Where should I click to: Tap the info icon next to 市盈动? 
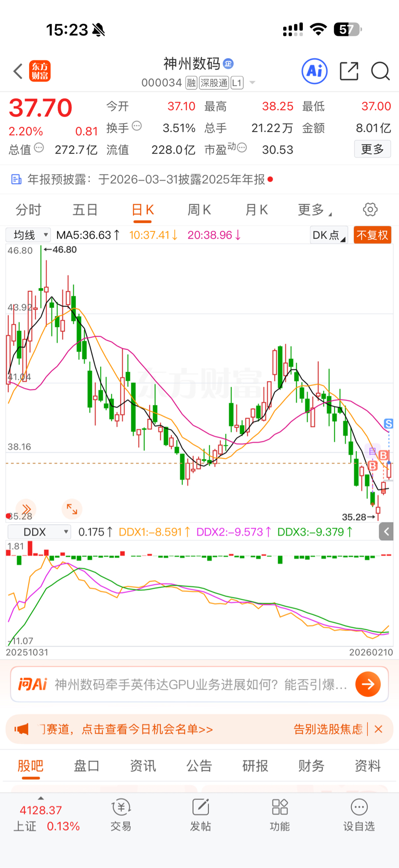(x=242, y=148)
